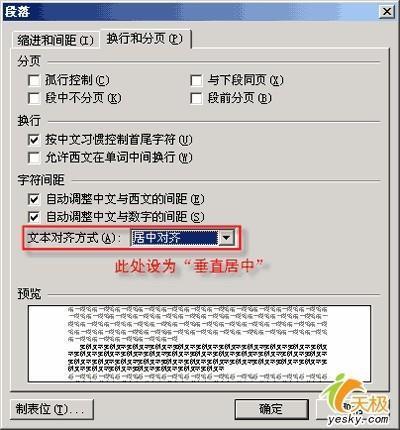Click the 天极 yesky.com watermark logo

click(357, 402)
